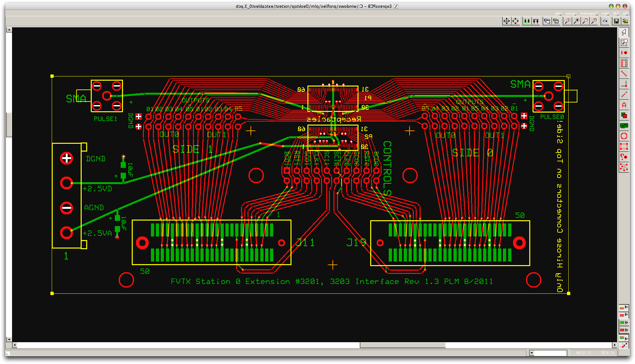635x364 pixels.
Task: Open the board options dialog icon
Action: [x=556, y=21]
